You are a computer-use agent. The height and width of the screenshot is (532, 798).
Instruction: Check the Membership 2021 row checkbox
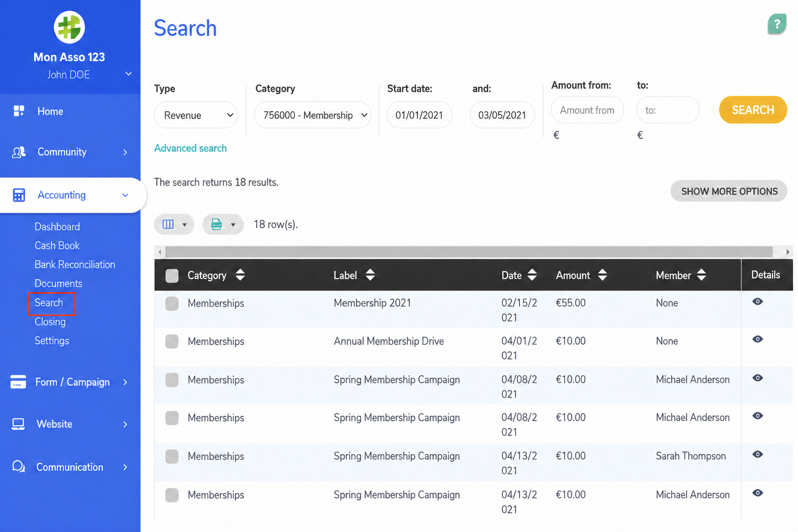coord(172,303)
